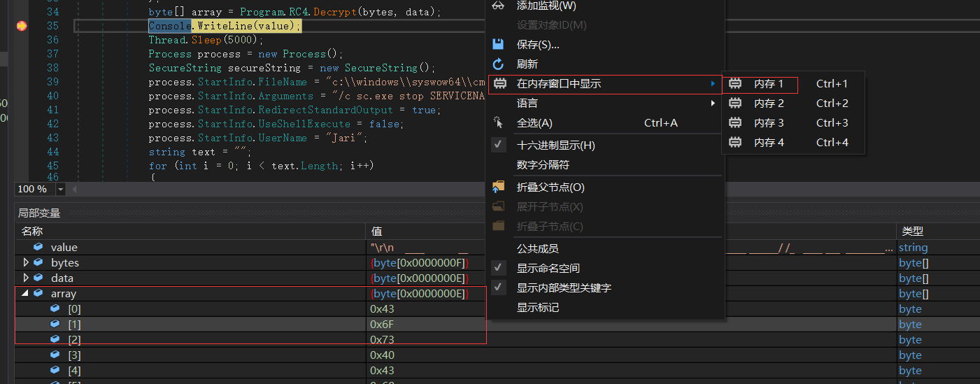
Task: Collapse the array variable node
Action: pos(26,294)
